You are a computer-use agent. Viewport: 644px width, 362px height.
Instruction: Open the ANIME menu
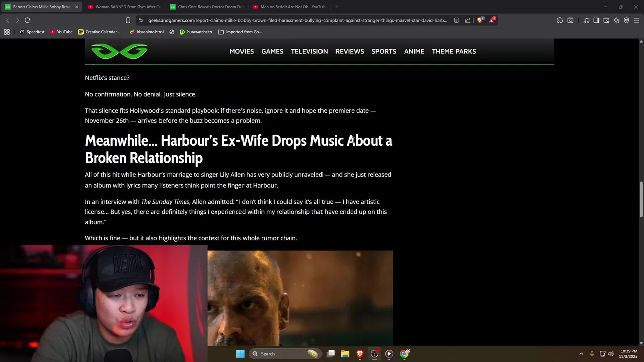coord(414,51)
